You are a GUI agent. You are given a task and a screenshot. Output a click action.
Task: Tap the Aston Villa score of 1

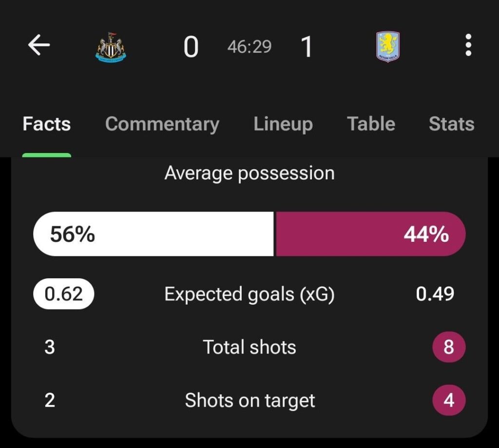(x=307, y=46)
